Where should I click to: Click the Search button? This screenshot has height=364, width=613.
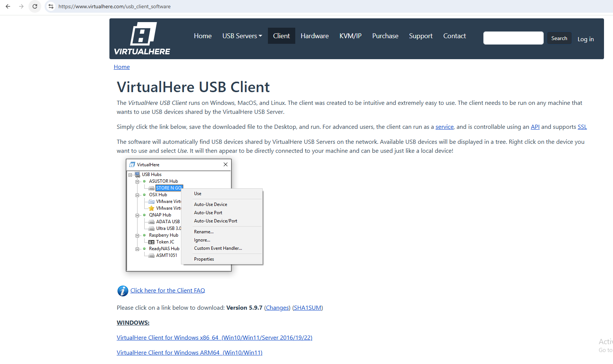tap(559, 38)
